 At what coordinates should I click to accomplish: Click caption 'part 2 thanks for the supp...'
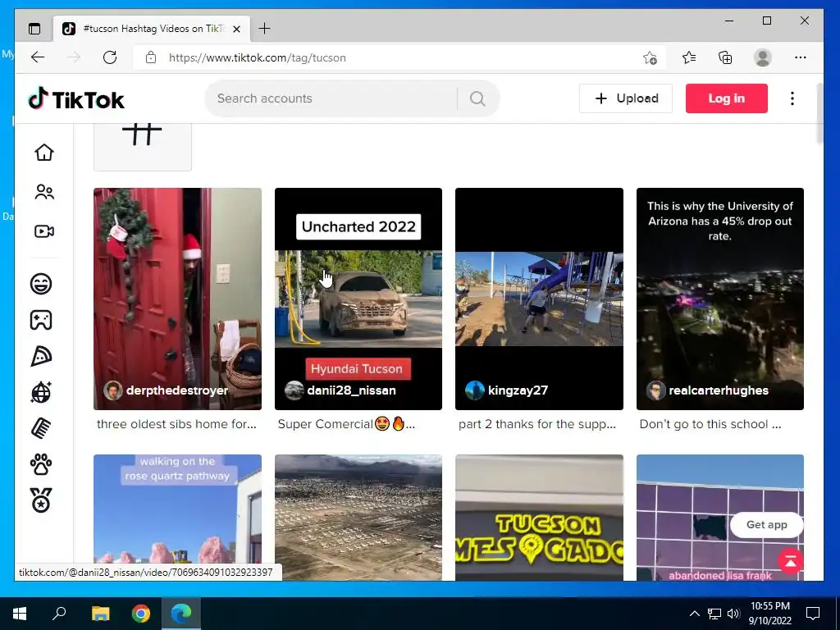tap(536, 424)
